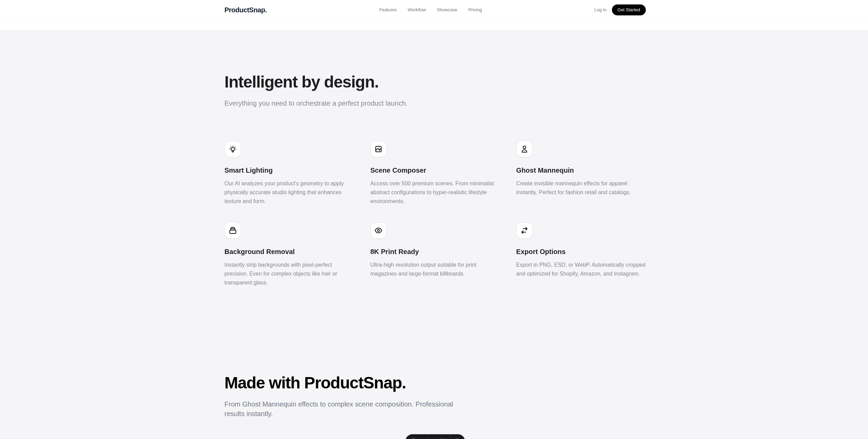The image size is (868, 439).
Task: Select the Export Options heading
Action: pos(540,252)
